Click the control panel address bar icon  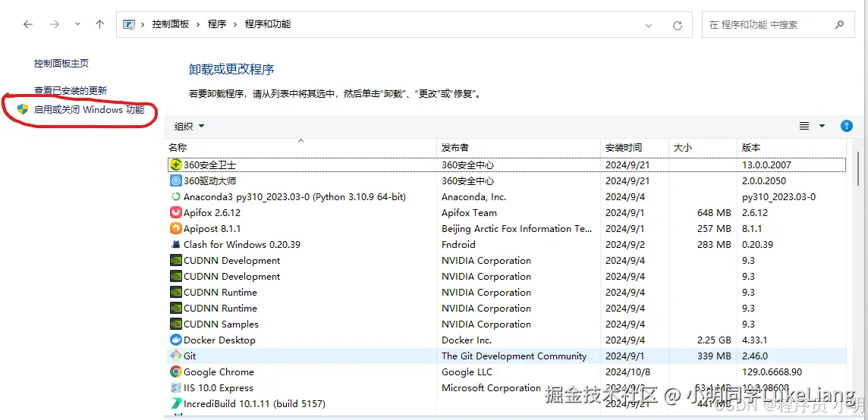point(129,24)
